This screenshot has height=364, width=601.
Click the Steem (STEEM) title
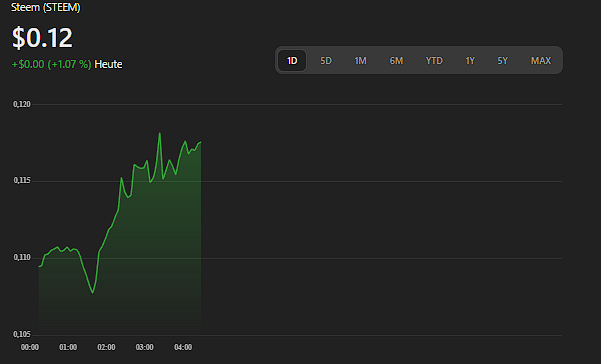46,7
